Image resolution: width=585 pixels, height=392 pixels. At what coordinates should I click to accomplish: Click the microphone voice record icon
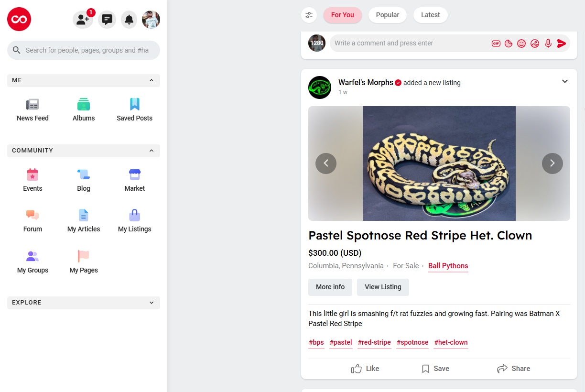click(x=548, y=44)
